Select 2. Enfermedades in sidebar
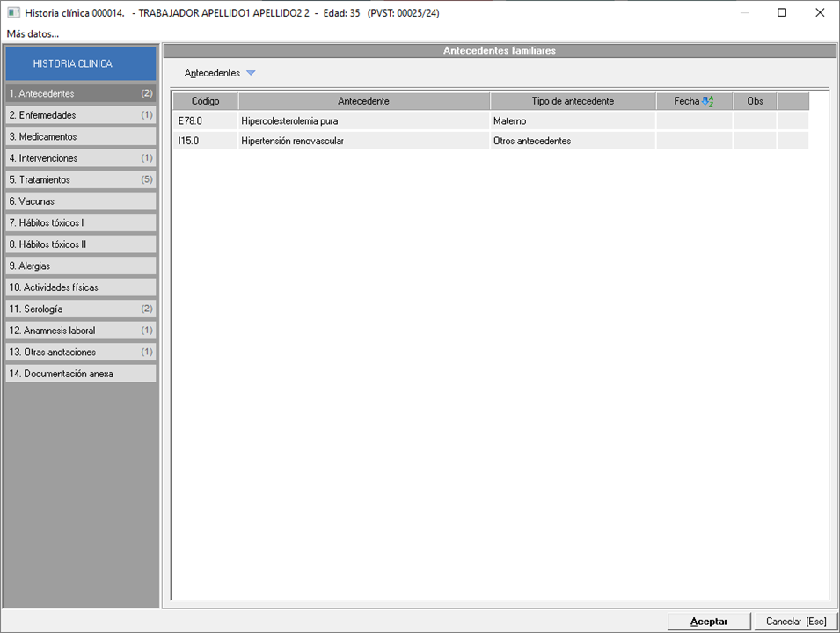840x633 pixels. (x=80, y=115)
